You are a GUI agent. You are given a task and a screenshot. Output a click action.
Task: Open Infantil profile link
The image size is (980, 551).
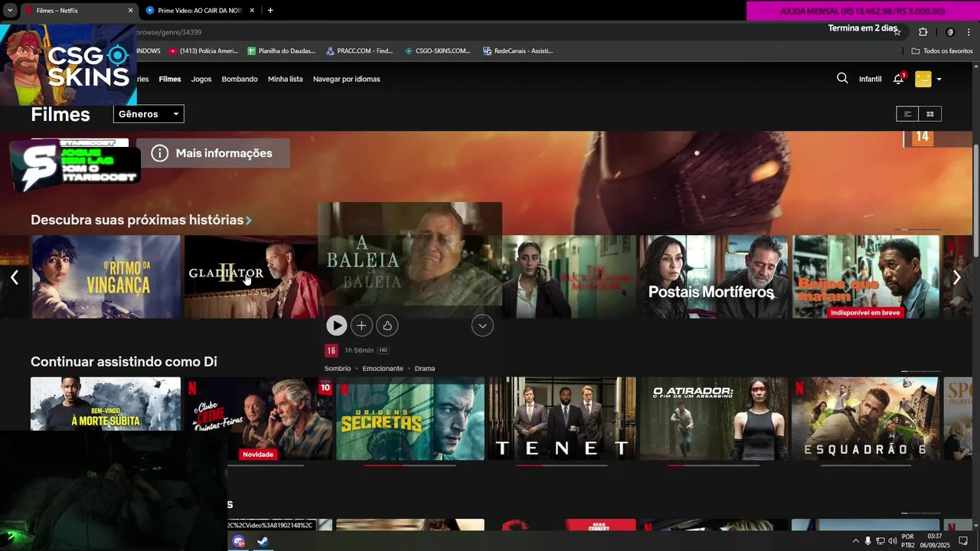[x=870, y=79]
